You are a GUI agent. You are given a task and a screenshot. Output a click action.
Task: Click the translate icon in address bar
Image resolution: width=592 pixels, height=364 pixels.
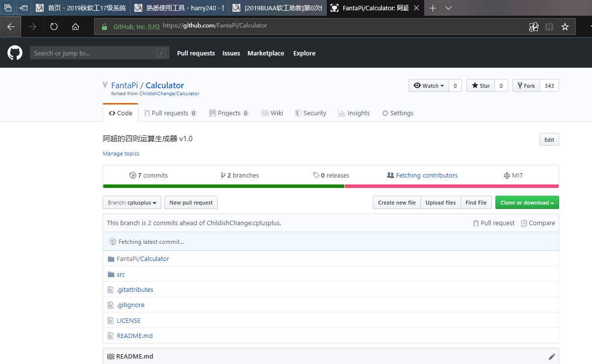point(534,27)
